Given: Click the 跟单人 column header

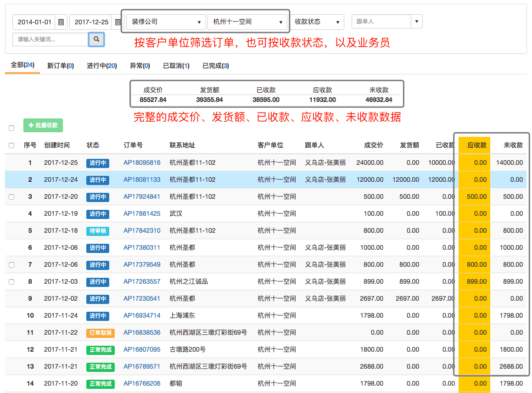Looking at the screenshot, I should [314, 145].
